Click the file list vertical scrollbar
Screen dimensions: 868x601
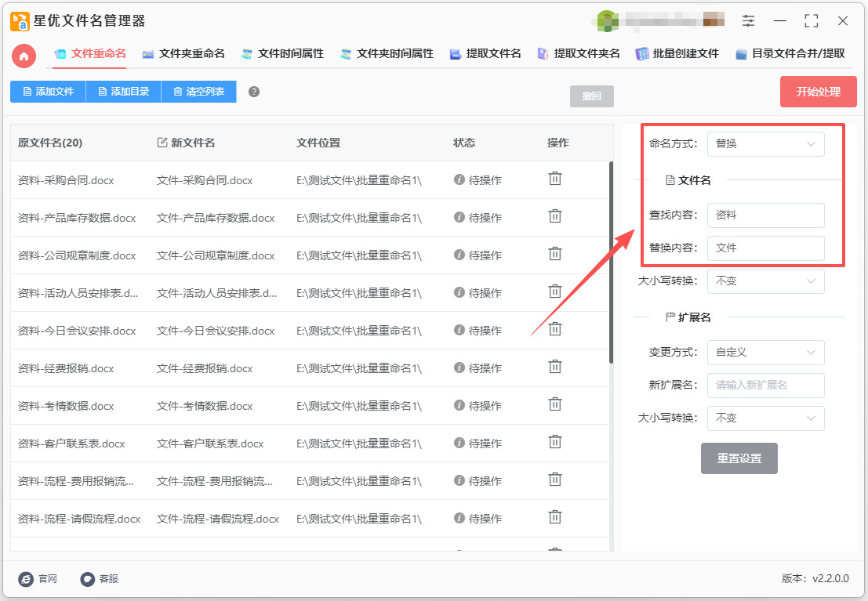click(x=612, y=262)
